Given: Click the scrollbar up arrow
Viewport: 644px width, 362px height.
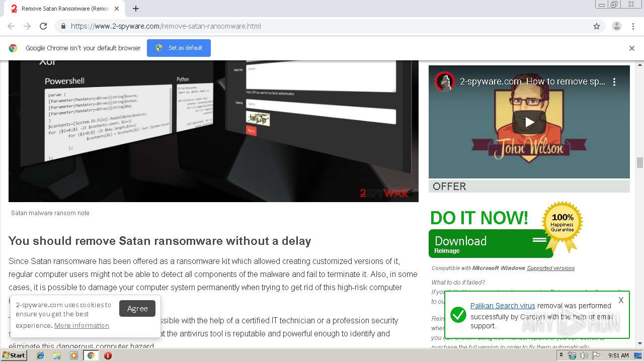Looking at the screenshot, I should pyautogui.click(x=640, y=65).
